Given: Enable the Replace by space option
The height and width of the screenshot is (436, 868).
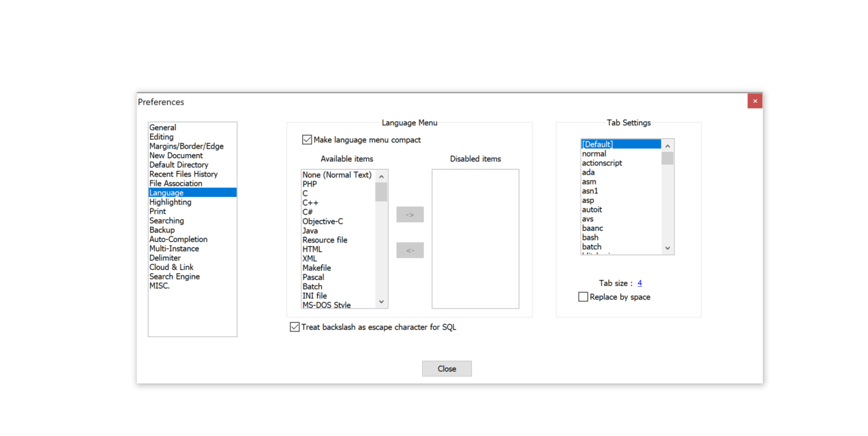Looking at the screenshot, I should tap(583, 296).
